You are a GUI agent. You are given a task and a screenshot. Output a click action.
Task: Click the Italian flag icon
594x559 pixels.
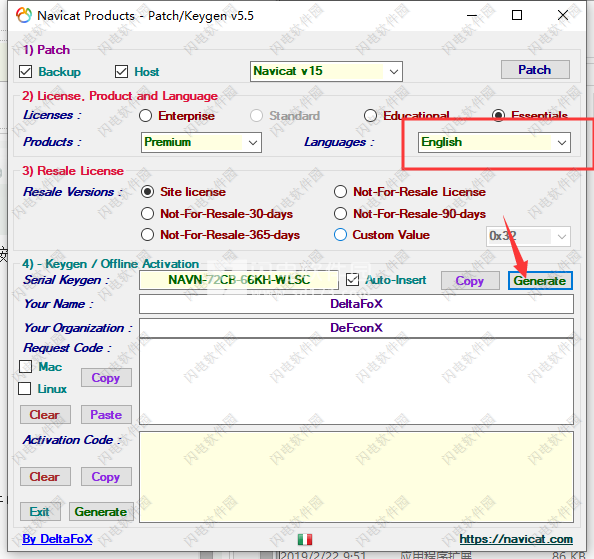pyautogui.click(x=305, y=539)
